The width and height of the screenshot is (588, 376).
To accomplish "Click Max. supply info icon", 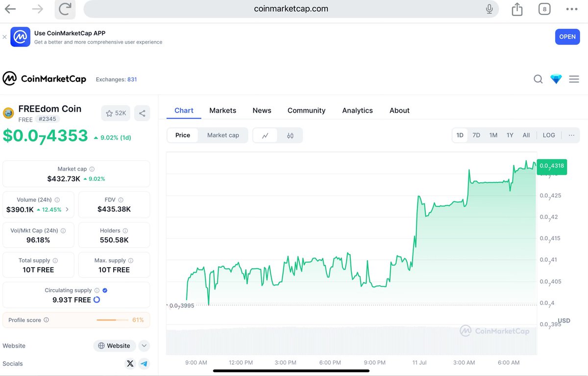I will [x=131, y=261].
